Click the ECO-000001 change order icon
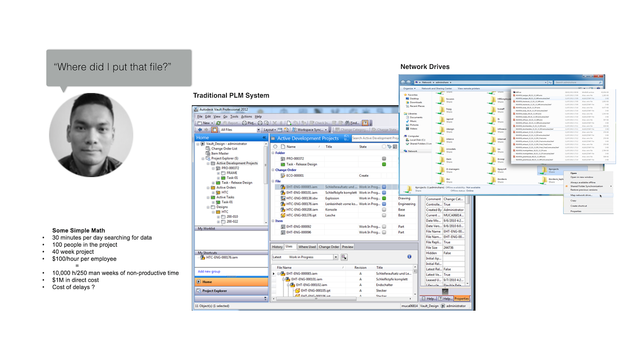The height and width of the screenshot is (357, 644). point(283,176)
